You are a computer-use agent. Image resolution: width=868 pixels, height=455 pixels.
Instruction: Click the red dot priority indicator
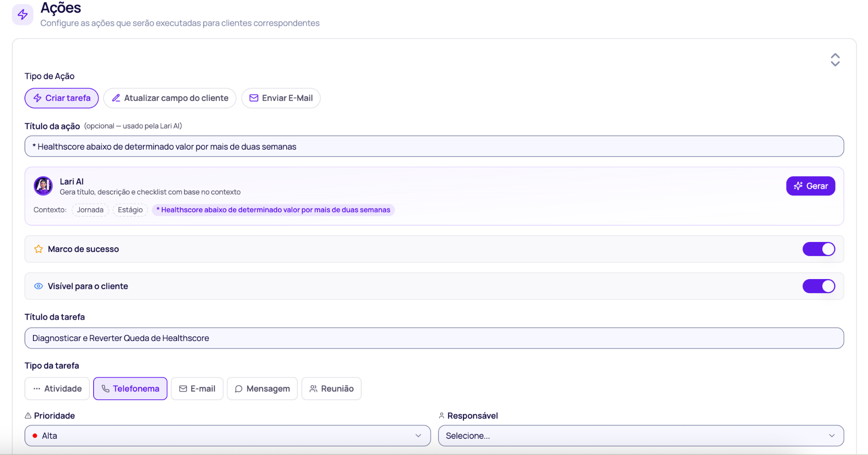[35, 436]
